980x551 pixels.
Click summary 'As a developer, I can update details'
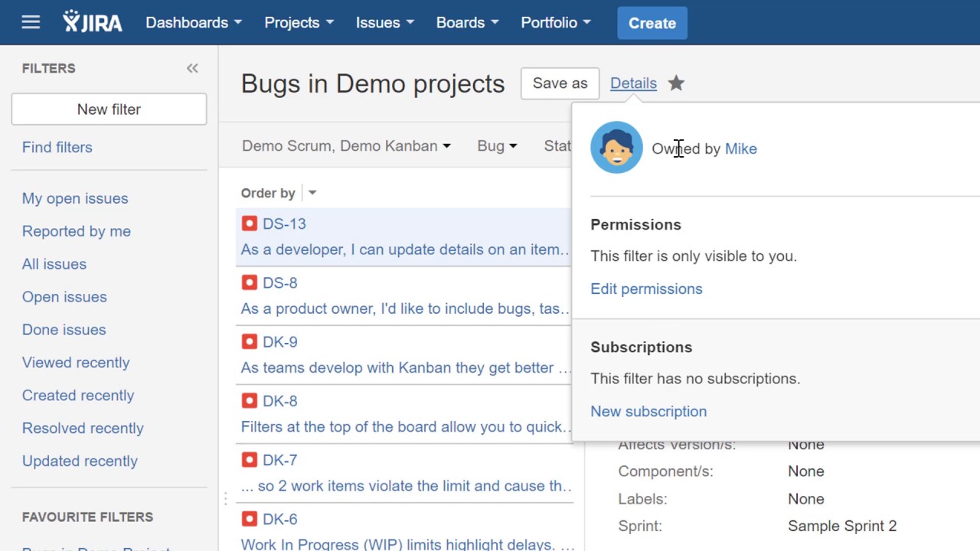click(406, 249)
